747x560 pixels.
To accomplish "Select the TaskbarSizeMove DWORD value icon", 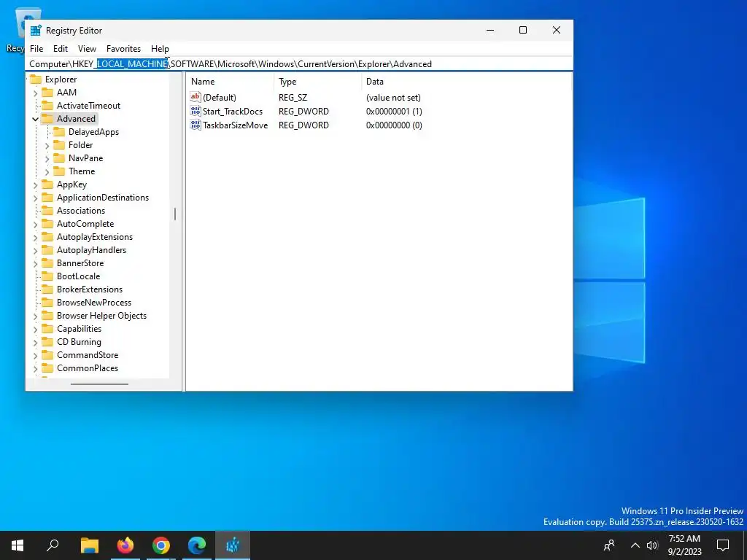I will [x=196, y=125].
